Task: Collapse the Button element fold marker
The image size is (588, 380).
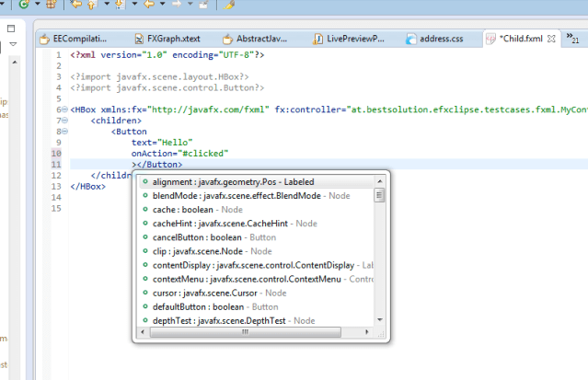Action: pos(62,132)
